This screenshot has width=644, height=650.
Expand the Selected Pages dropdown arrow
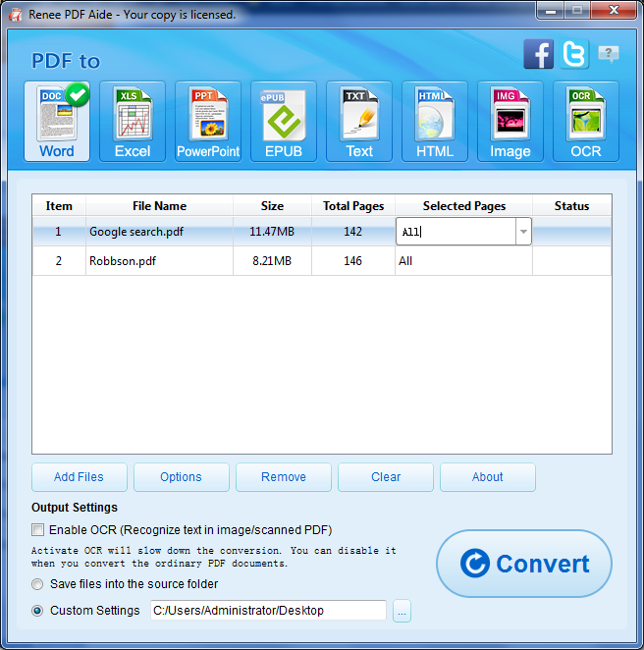[522, 233]
